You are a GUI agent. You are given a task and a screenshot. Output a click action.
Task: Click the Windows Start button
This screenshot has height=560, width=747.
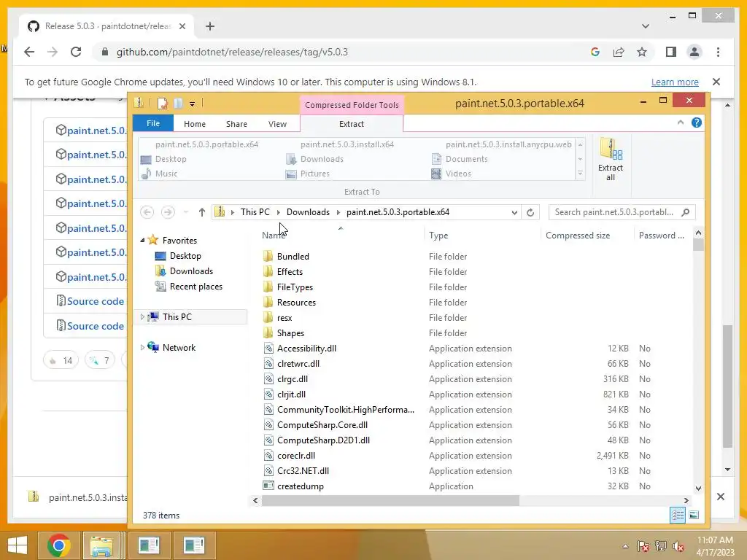18,545
